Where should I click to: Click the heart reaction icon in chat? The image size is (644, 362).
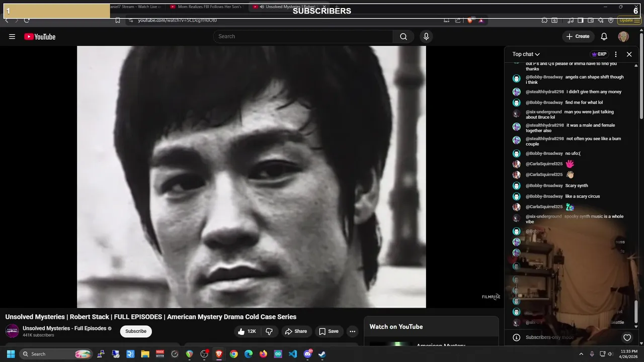click(x=627, y=337)
